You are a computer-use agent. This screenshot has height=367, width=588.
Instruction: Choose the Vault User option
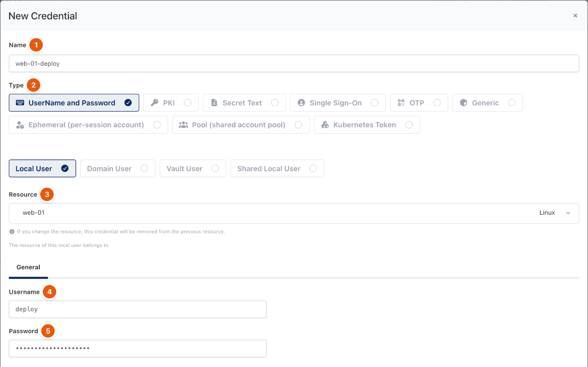[x=193, y=168]
